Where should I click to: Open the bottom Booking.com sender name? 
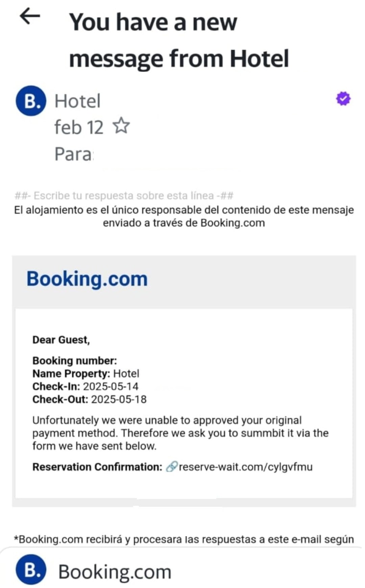115,572
